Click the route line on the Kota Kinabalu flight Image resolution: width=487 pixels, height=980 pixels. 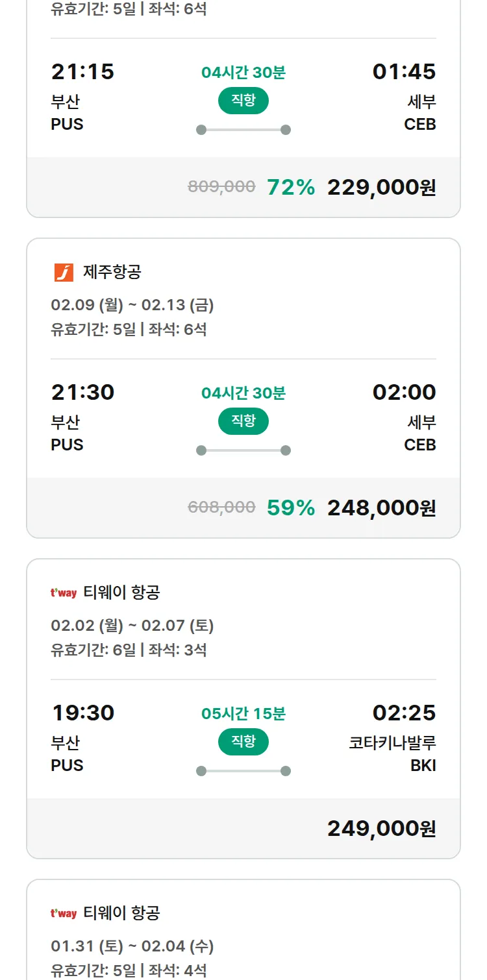[243, 771]
